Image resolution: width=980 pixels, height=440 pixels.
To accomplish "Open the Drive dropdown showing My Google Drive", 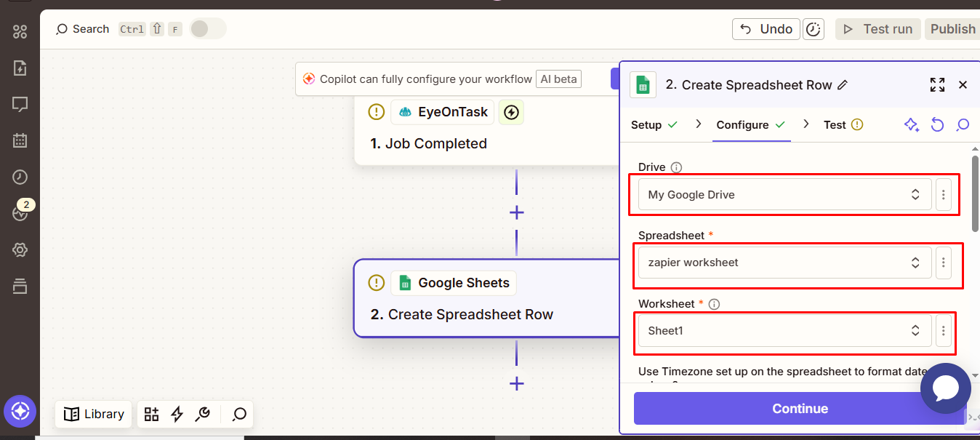I will pyautogui.click(x=784, y=195).
